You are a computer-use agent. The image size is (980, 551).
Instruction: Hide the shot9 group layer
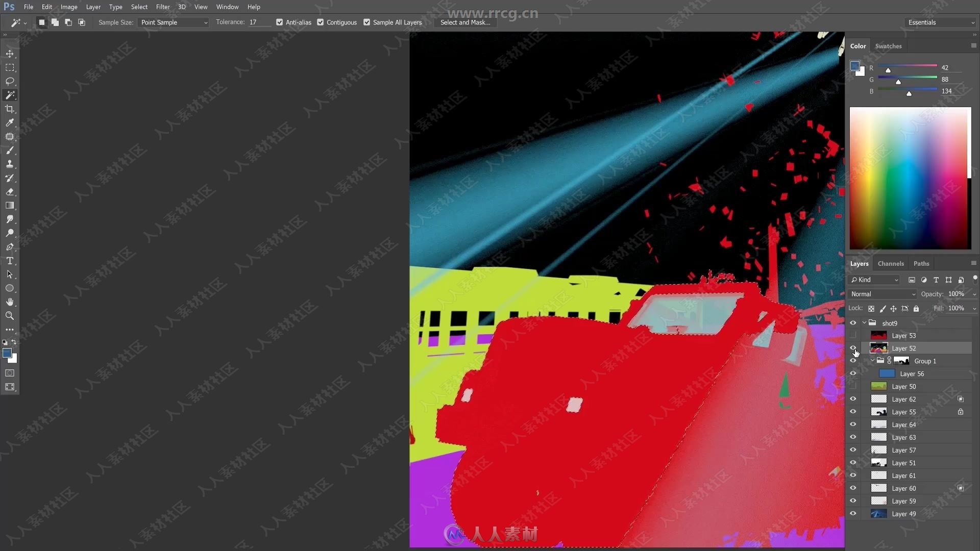853,323
